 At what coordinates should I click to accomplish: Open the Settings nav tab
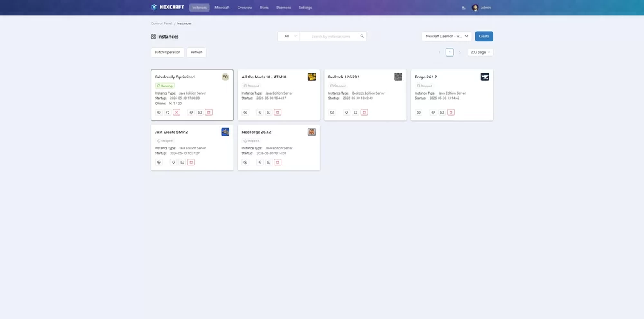[305, 7]
